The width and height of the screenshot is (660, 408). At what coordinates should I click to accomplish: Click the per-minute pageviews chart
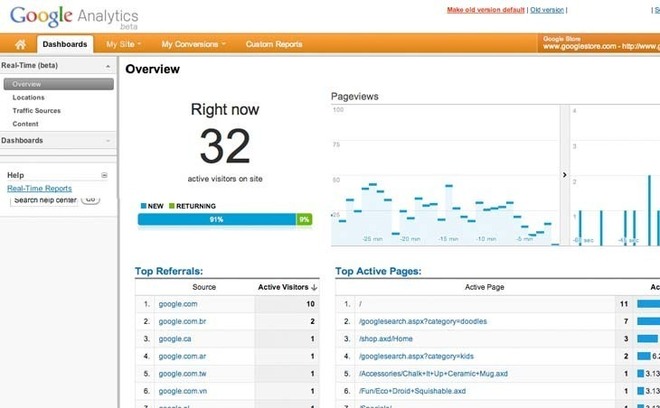pyautogui.click(x=445, y=175)
